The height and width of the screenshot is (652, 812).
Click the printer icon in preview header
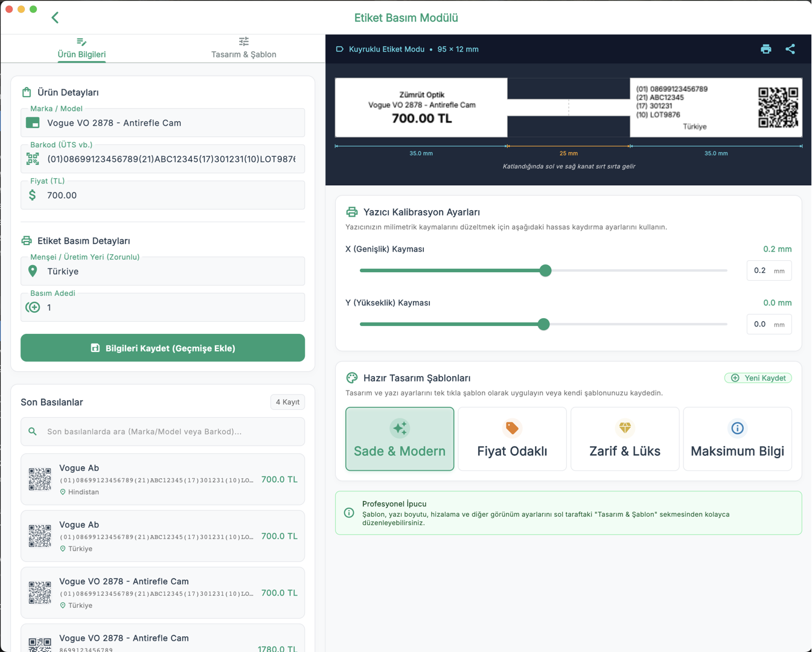766,49
